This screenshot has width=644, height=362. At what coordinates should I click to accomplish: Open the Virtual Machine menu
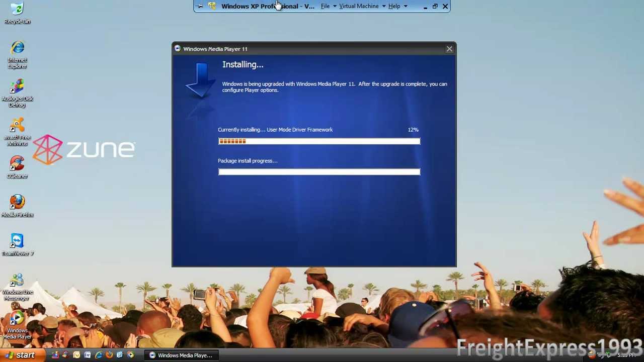tap(359, 6)
